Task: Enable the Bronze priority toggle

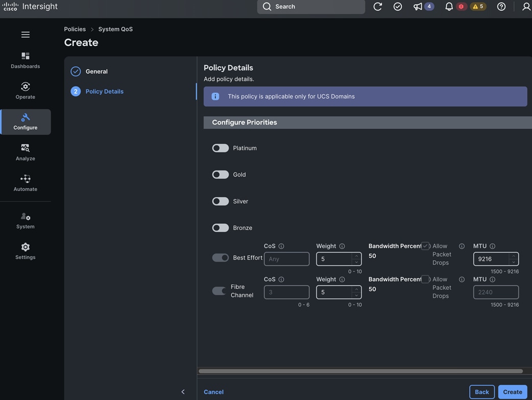Action: click(221, 228)
